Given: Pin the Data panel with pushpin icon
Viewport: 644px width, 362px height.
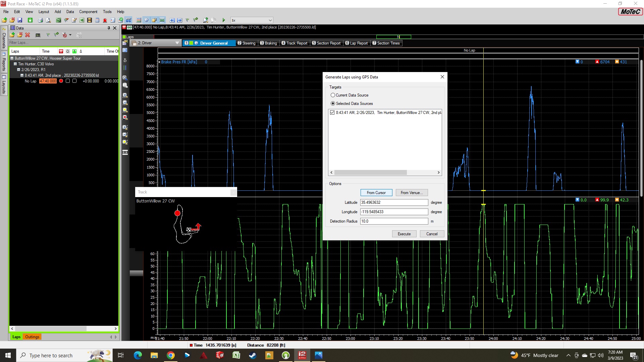Looking at the screenshot, I should tap(109, 28).
